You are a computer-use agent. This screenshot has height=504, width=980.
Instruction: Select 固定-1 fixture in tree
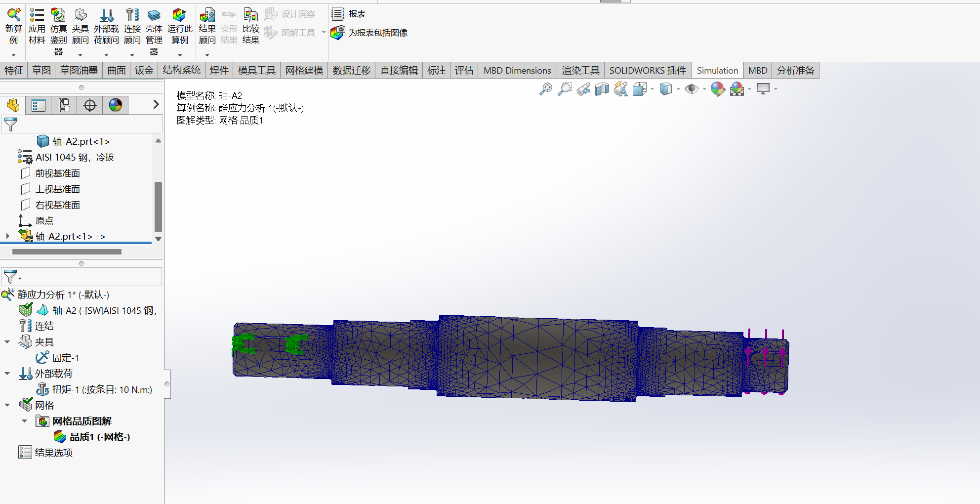[x=57, y=358]
